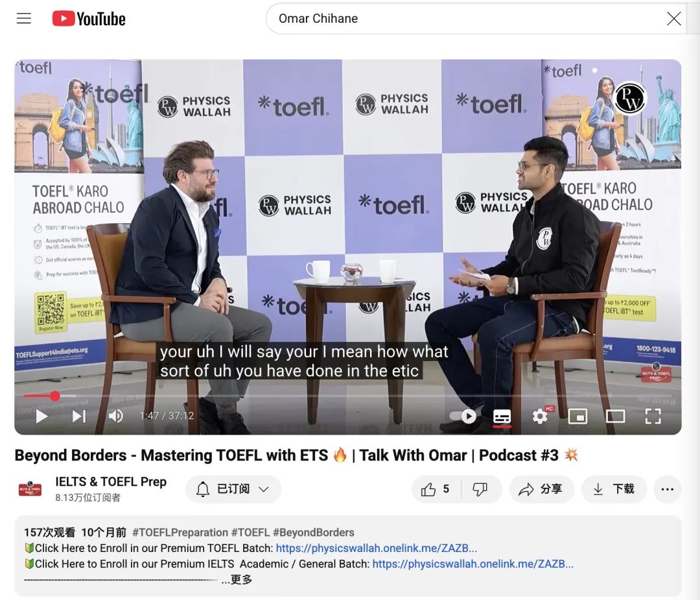Click the video time display 1:47 / 37:12
This screenshot has height=600, width=700.
tap(167, 416)
